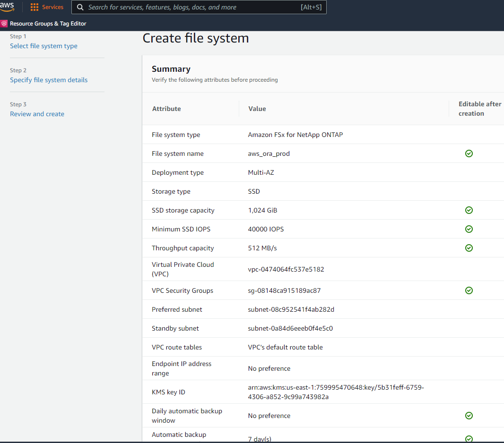Go to Review and create step

click(37, 114)
